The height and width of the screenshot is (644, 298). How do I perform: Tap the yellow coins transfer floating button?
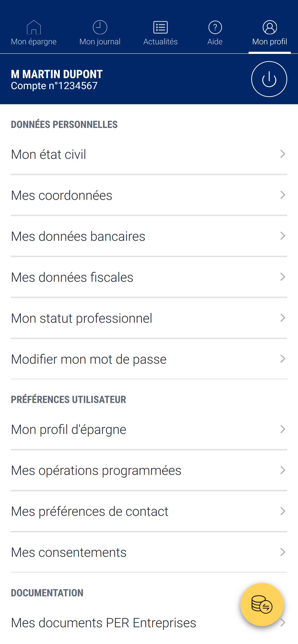(262, 604)
